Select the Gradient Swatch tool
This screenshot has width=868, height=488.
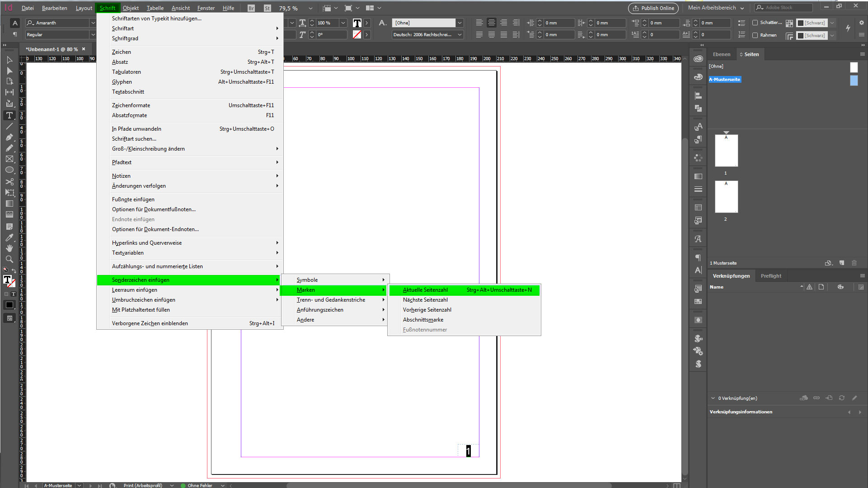pos(9,204)
